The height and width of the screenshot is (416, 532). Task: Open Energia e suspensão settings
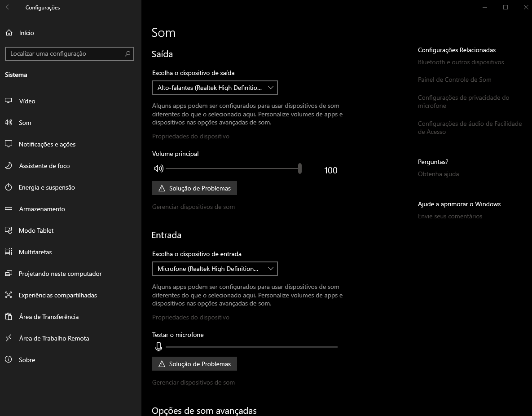tap(70, 187)
